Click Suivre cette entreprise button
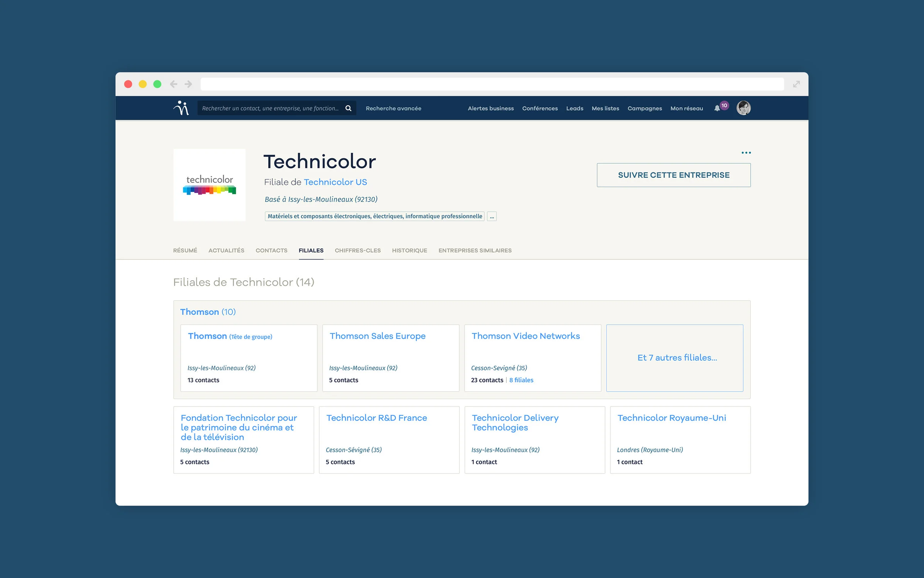Image resolution: width=924 pixels, height=578 pixels. (x=673, y=175)
